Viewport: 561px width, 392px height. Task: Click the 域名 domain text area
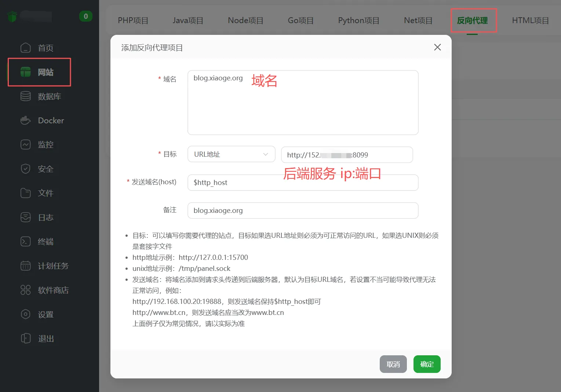tap(303, 102)
